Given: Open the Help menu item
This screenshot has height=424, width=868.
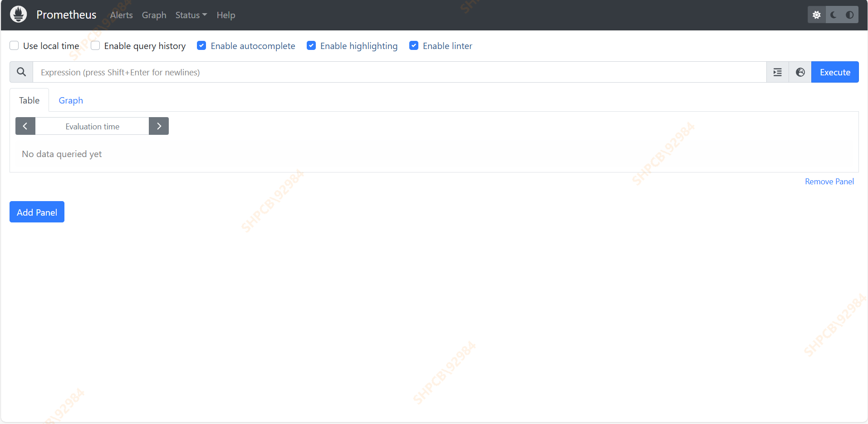Looking at the screenshot, I should click(x=226, y=15).
